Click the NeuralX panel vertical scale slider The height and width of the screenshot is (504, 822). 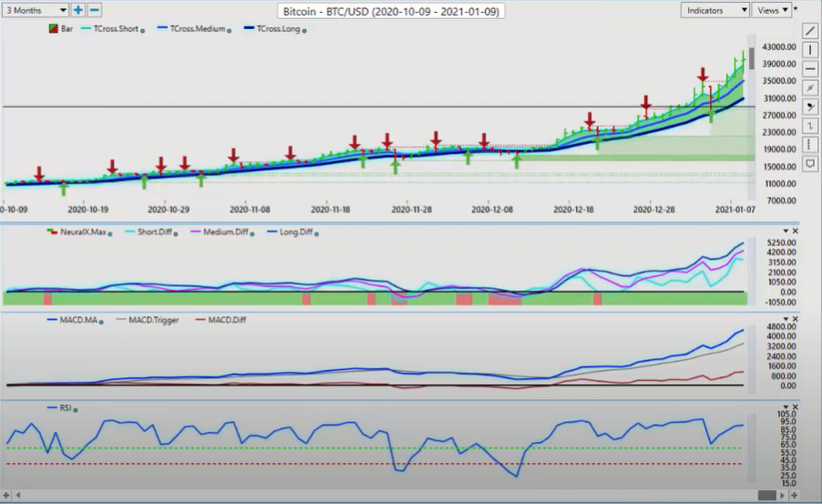pyautogui.click(x=751, y=272)
